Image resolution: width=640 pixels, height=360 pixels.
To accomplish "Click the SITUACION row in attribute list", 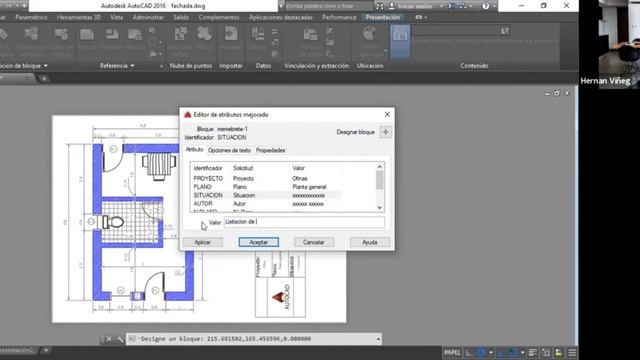I will 265,195.
